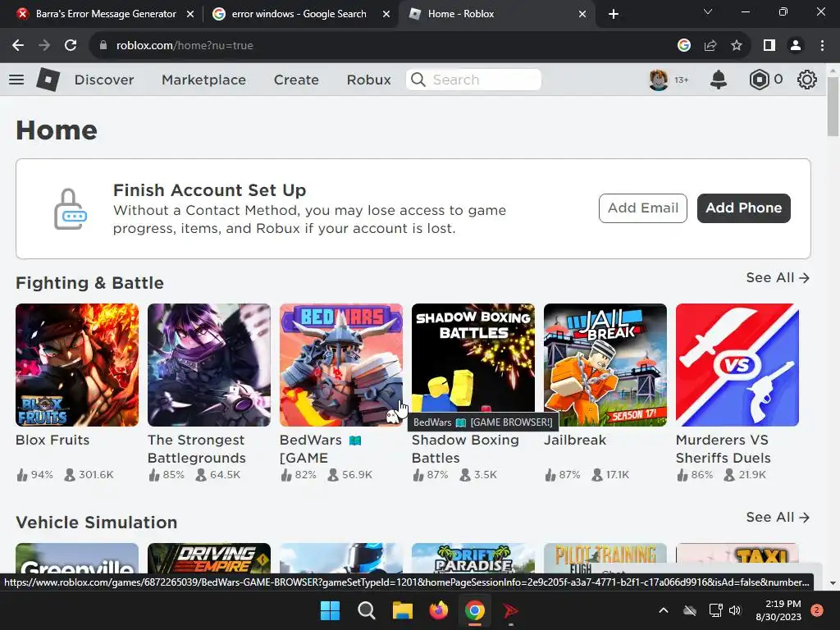Open Chrome's three-dot menu
This screenshot has height=630, width=840.
[x=822, y=46]
